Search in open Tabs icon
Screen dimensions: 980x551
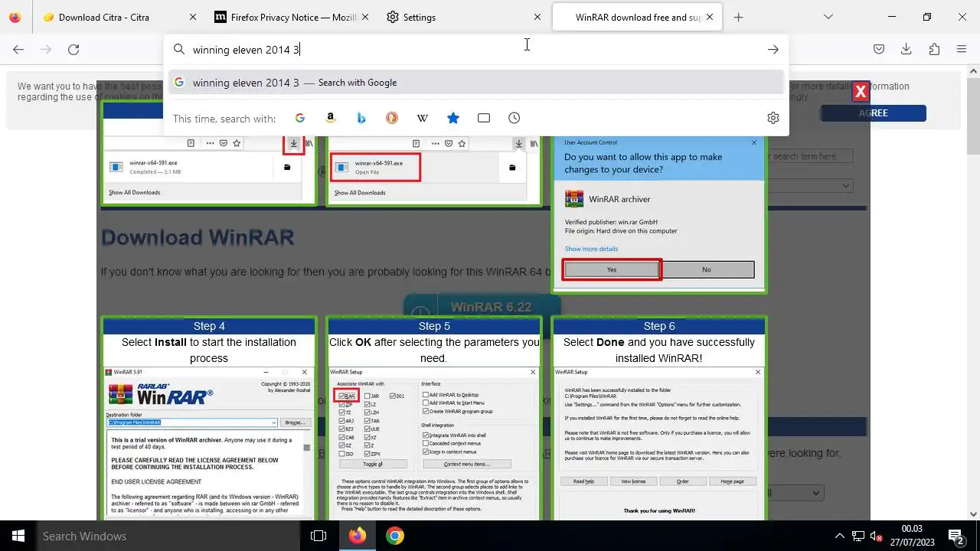484,118
